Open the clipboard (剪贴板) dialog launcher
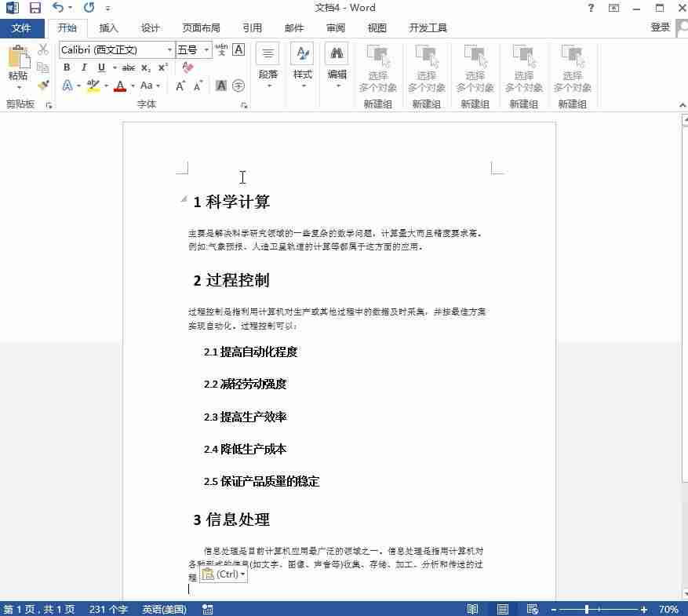 pos(49,105)
